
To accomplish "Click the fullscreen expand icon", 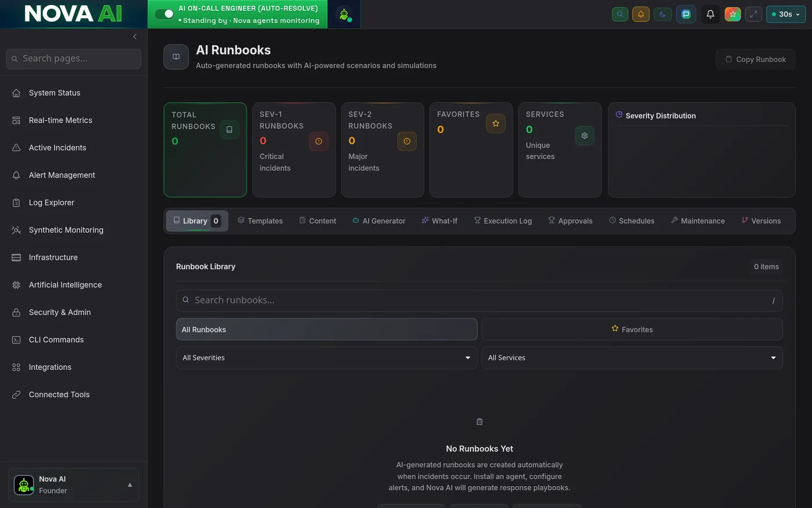I will pyautogui.click(x=753, y=14).
